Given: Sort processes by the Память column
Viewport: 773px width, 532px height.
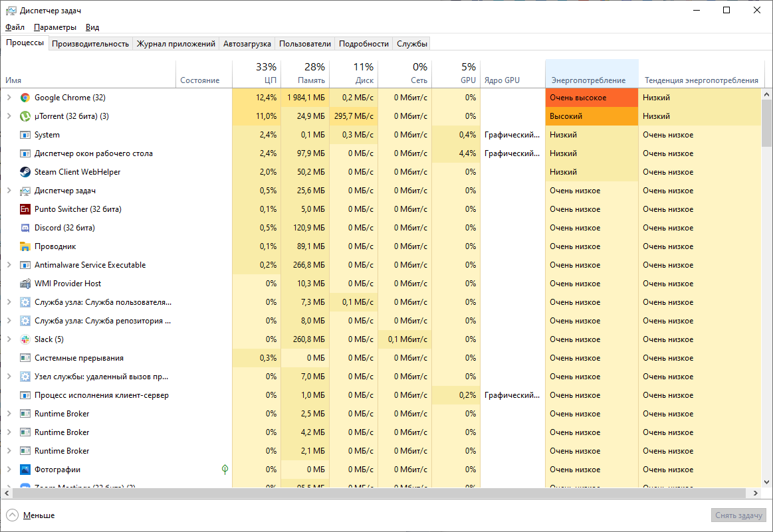Looking at the screenshot, I should pyautogui.click(x=305, y=73).
